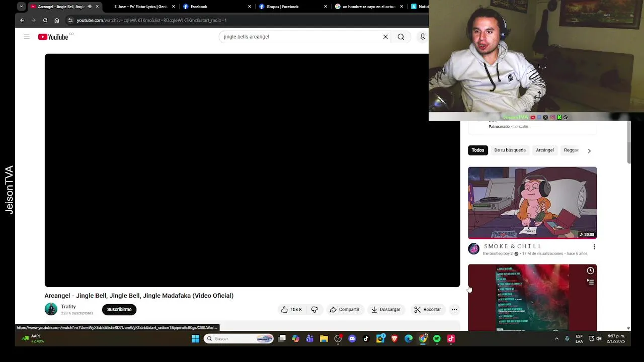Open the SMOKE & CHILL thumbnail
This screenshot has width=644, height=362.
[532, 203]
